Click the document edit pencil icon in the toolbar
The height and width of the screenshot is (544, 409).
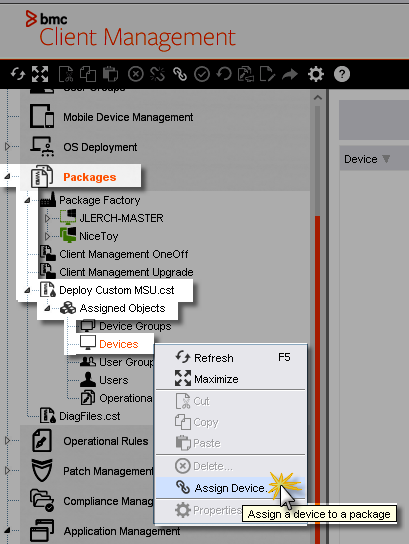pyautogui.click(x=267, y=74)
